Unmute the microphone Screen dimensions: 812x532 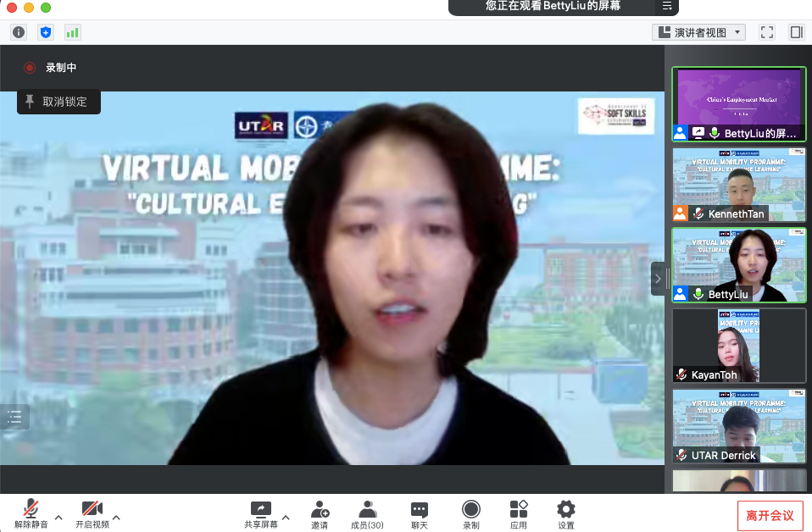pyautogui.click(x=31, y=513)
